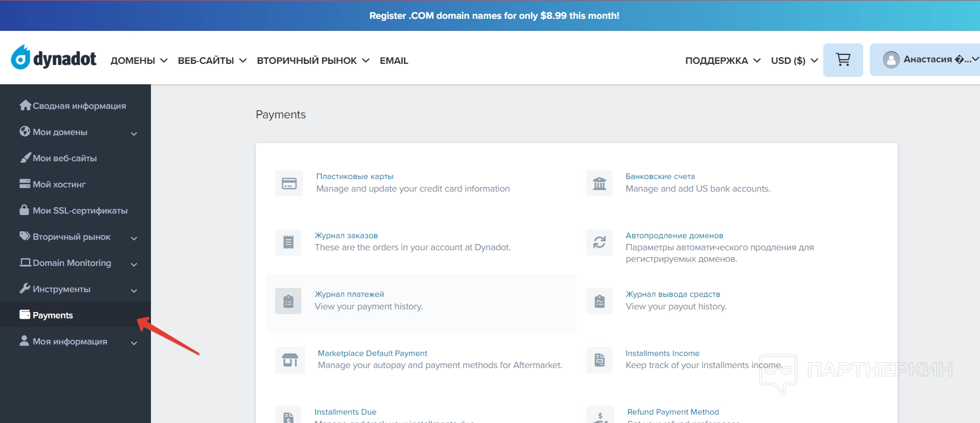Click the Dynadot logo
The height and width of the screenshot is (423, 980).
54,58
